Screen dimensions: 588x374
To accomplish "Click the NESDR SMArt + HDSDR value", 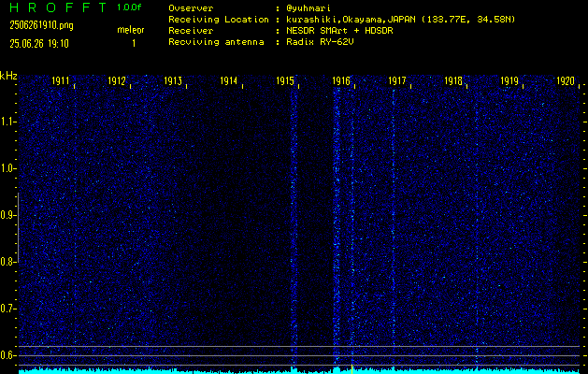I will click(x=339, y=30).
